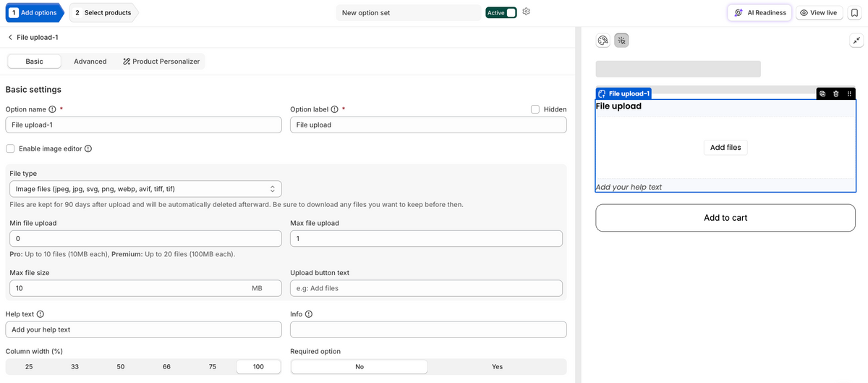
Task: Go back using arrow beside File upload-1
Action: click(10, 37)
